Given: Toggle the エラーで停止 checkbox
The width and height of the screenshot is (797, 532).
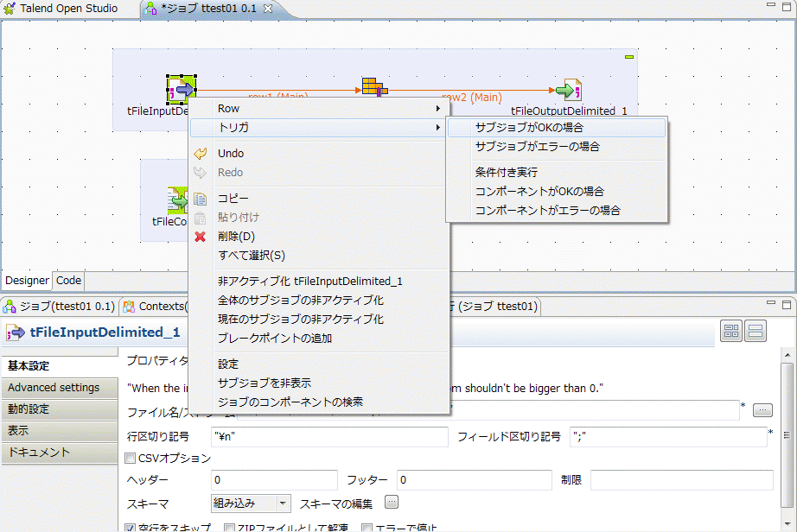Looking at the screenshot, I should [367, 528].
